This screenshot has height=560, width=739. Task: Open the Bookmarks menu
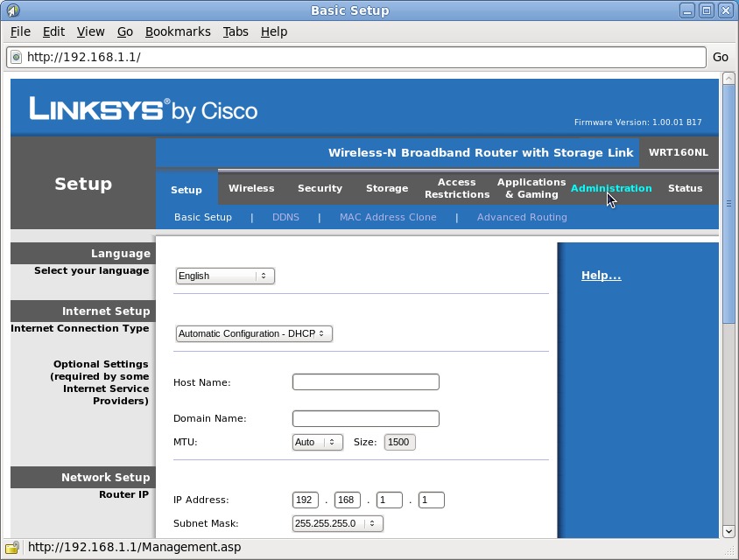pos(178,31)
